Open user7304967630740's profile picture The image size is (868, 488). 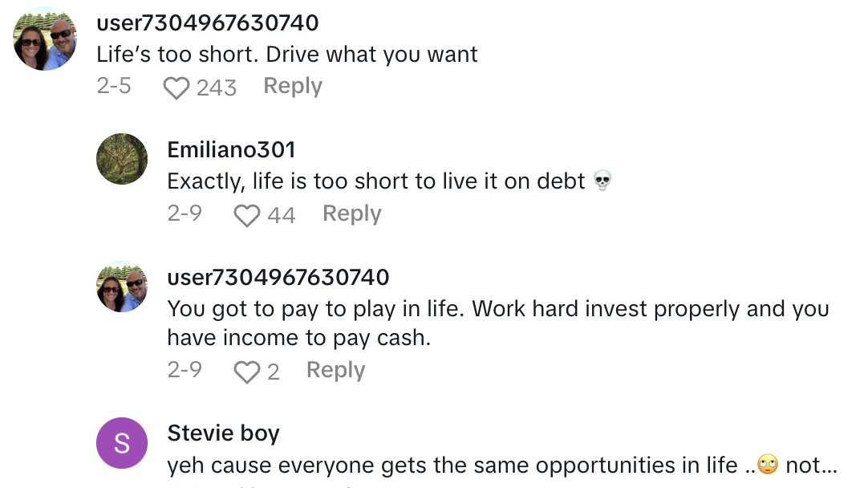pyautogui.click(x=44, y=38)
